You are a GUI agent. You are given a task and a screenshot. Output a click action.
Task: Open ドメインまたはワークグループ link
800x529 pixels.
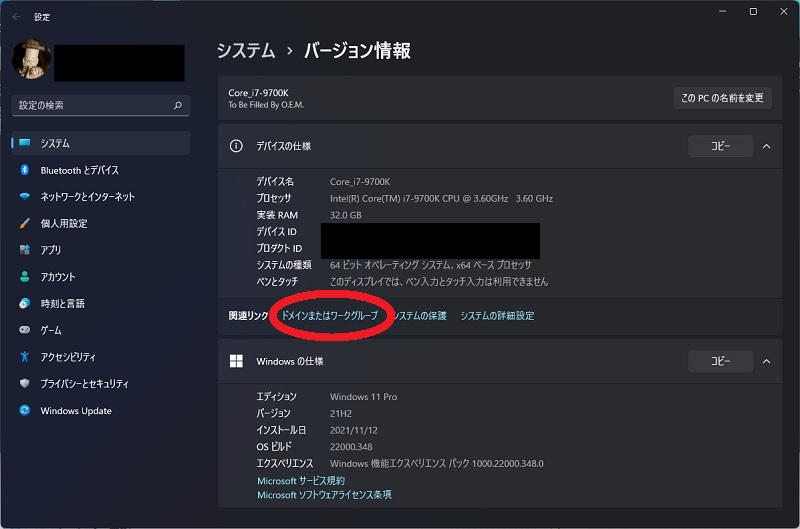330,315
